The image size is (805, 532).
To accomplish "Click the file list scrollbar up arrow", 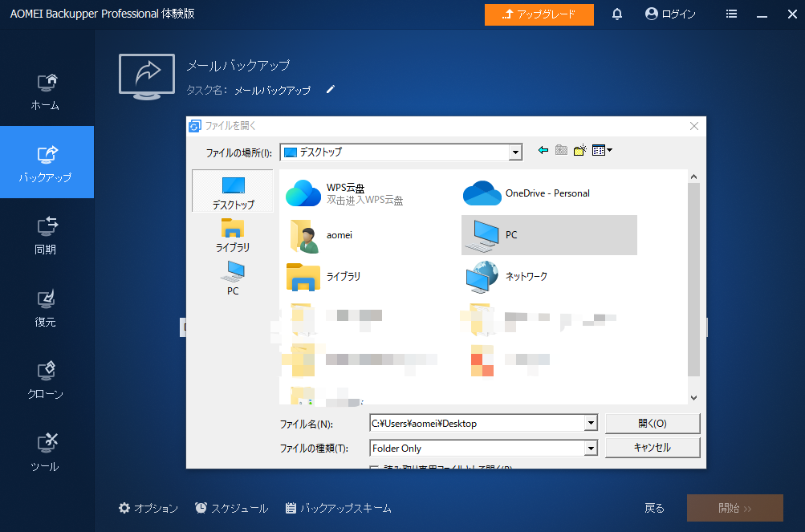I will (693, 177).
